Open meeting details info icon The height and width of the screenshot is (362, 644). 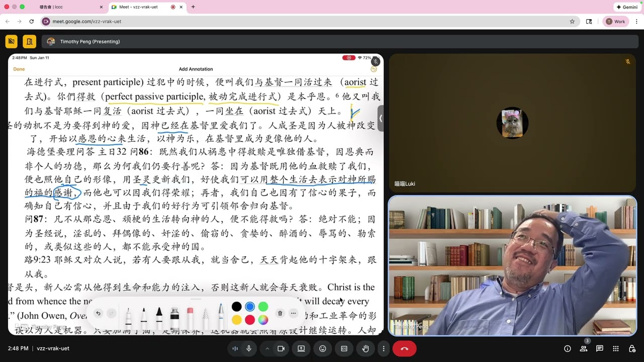click(x=568, y=348)
